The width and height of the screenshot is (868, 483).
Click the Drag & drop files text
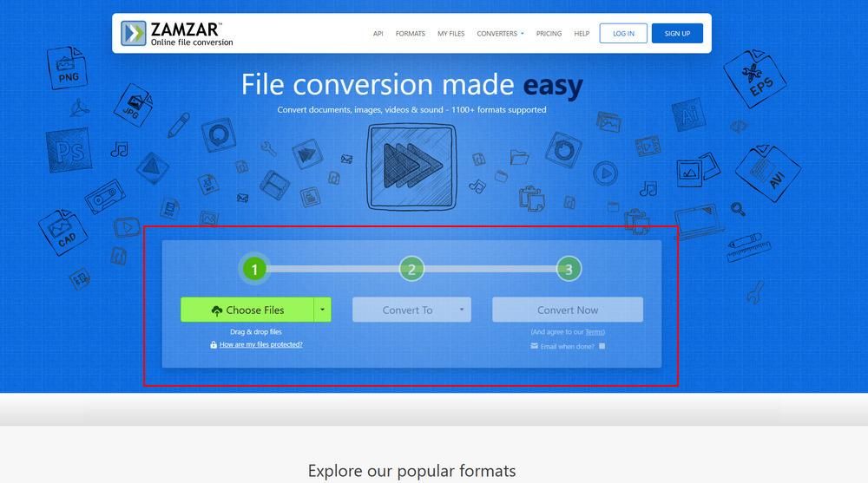pyautogui.click(x=256, y=332)
